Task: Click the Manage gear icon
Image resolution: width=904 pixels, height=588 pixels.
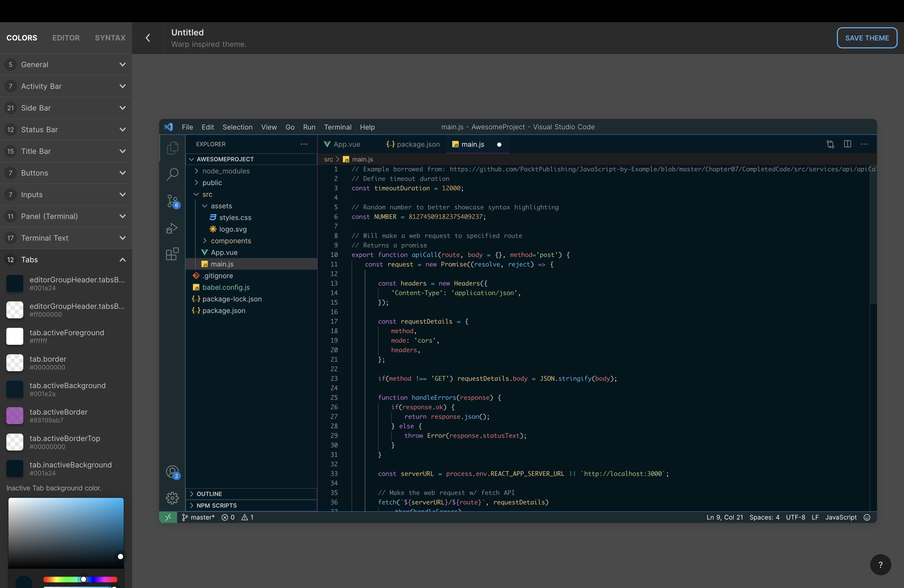Action: pos(172,498)
